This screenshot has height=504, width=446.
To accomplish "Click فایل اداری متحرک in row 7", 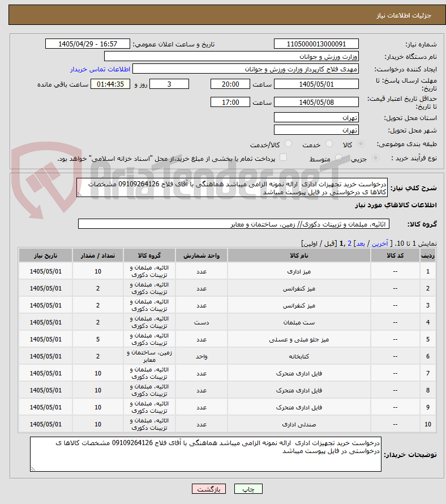I will [299, 374].
